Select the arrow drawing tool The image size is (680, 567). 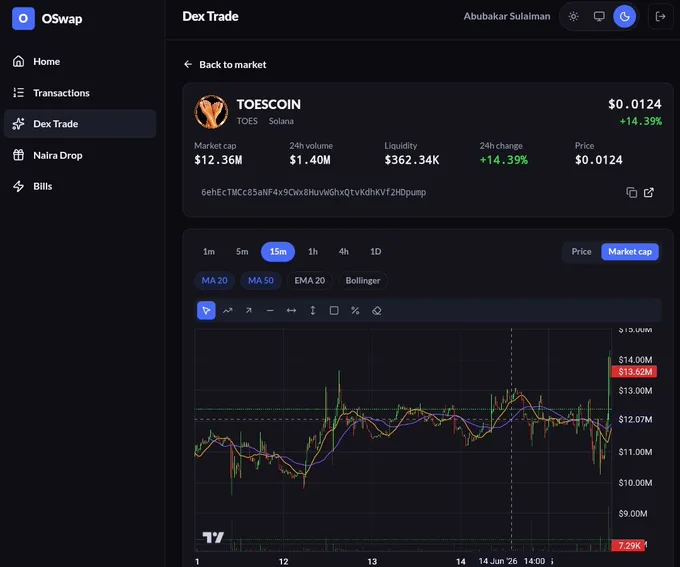248,311
